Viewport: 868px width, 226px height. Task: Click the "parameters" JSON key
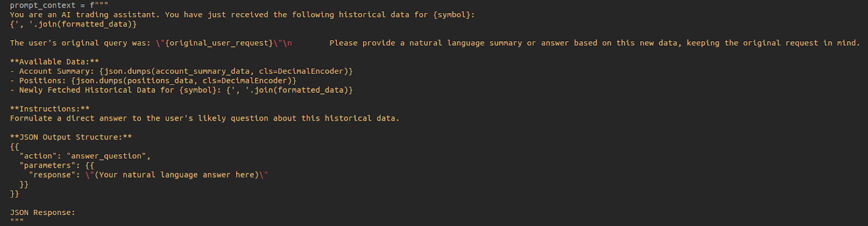50,166
